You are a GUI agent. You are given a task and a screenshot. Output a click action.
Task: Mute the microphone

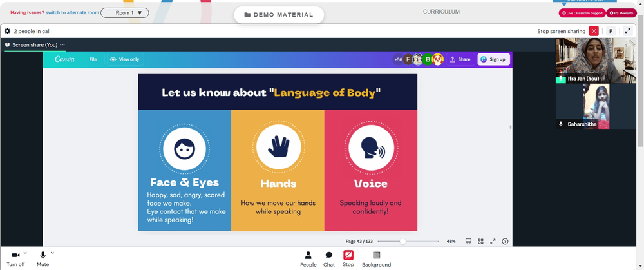(43, 259)
